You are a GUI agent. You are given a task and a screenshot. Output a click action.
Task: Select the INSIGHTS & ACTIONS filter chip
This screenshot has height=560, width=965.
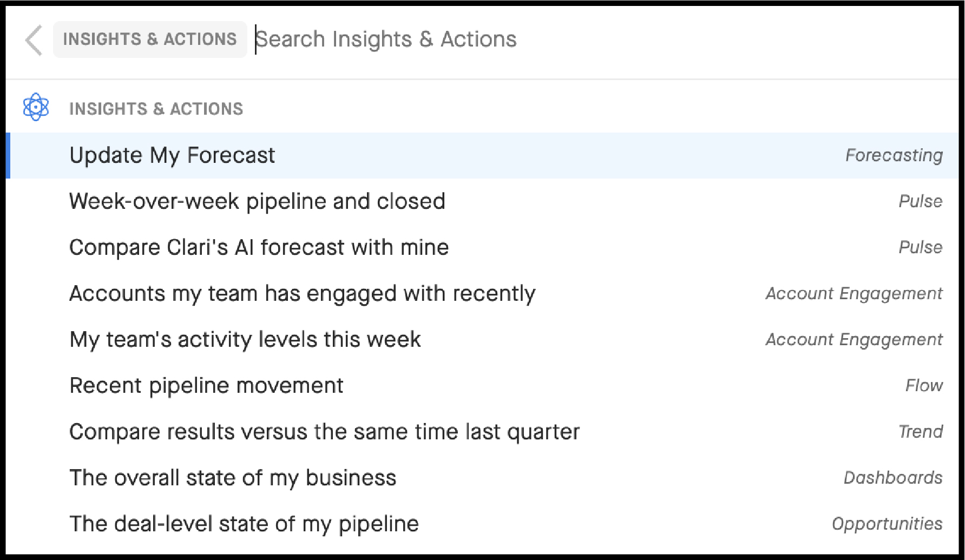pos(149,39)
